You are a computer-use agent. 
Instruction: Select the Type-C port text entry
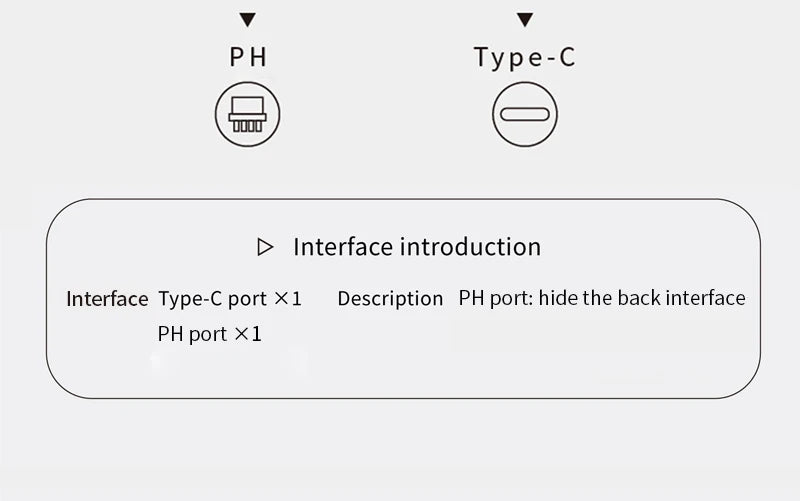pyautogui.click(x=212, y=299)
